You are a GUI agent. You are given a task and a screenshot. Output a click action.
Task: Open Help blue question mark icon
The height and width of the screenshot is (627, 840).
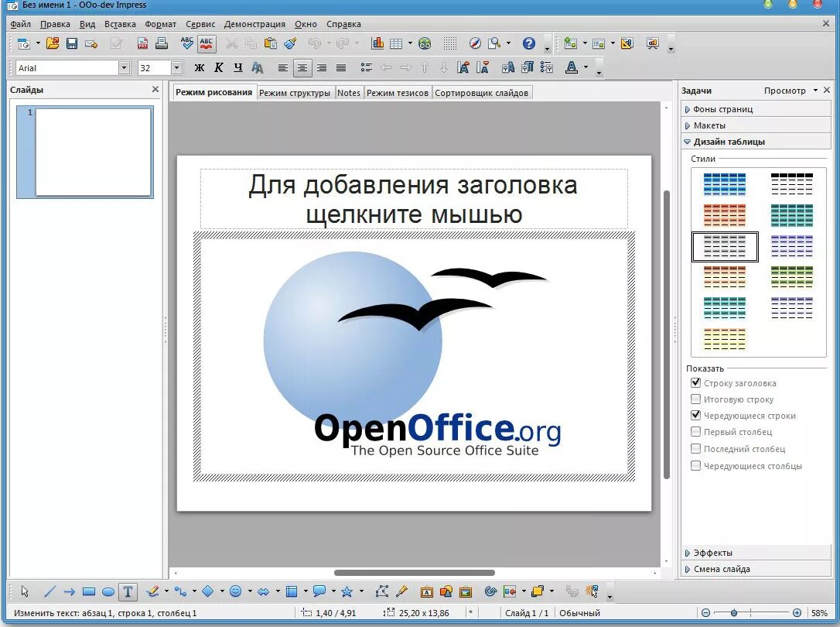point(529,43)
